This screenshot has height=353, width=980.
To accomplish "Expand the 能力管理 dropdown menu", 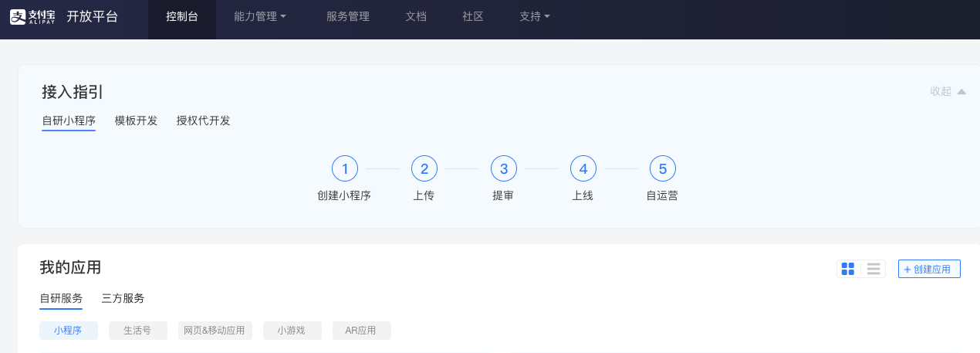I will tap(260, 16).
